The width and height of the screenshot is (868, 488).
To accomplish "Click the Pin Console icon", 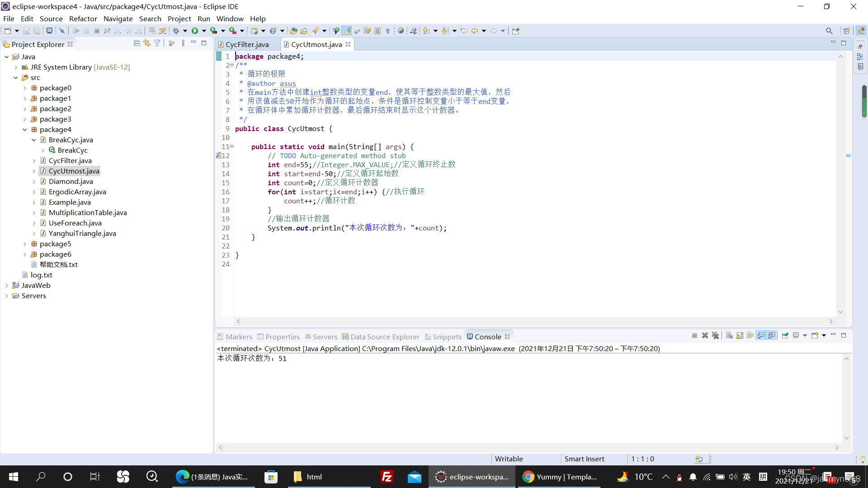I will [x=785, y=336].
